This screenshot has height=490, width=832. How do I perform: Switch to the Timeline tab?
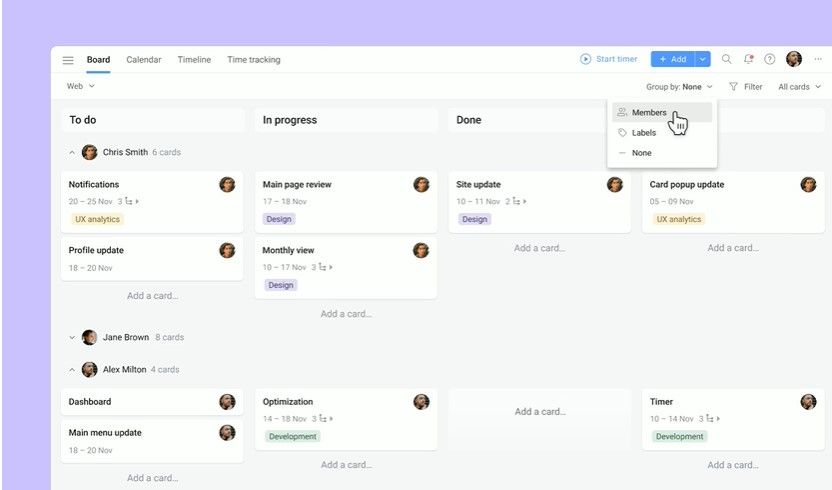pyautogui.click(x=194, y=59)
